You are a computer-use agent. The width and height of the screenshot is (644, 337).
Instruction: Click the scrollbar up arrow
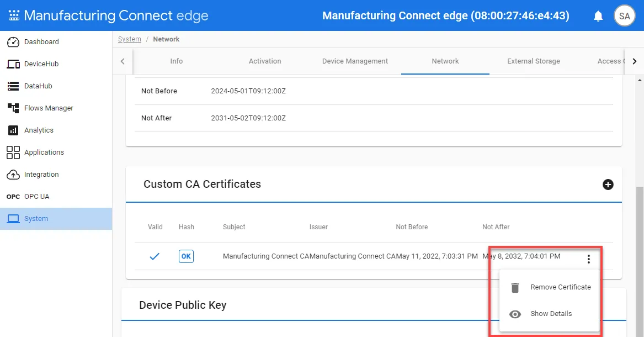pos(640,80)
